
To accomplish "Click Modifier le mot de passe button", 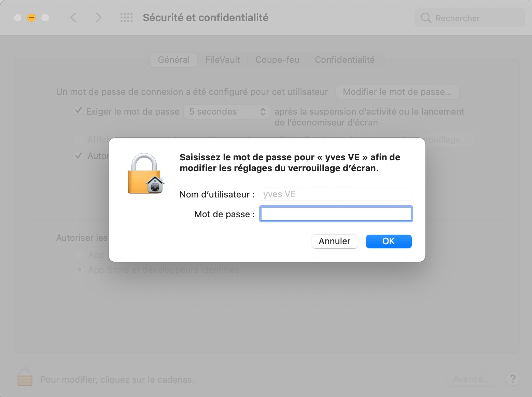I will click(x=397, y=92).
